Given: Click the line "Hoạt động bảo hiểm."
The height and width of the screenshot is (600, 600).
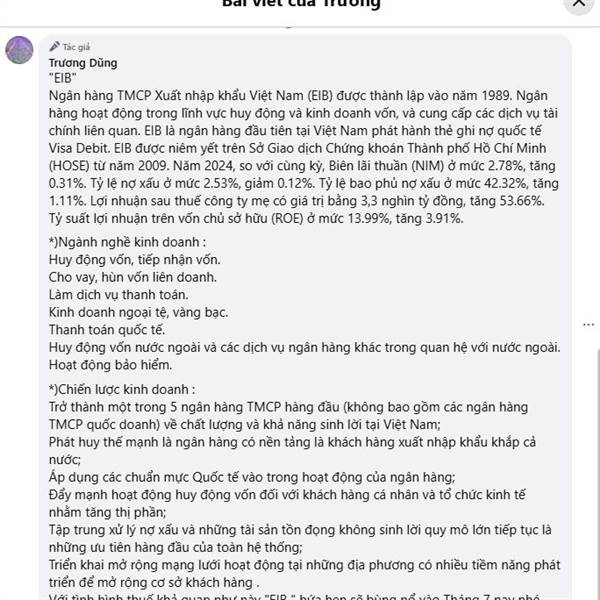Looking at the screenshot, I should coord(111,365).
